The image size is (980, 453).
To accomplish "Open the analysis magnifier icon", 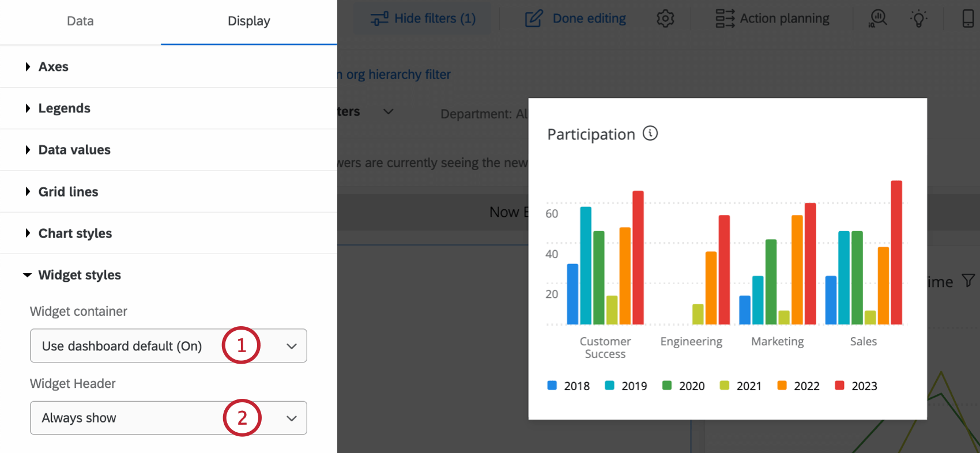I will point(877,18).
